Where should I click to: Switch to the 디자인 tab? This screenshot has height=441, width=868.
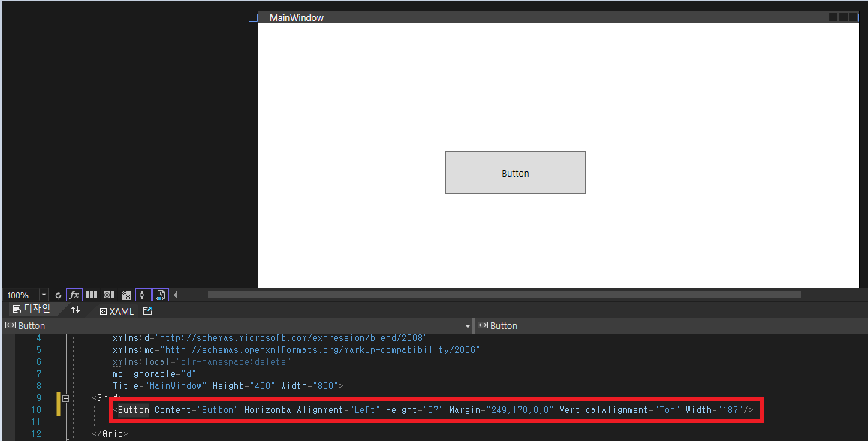click(32, 309)
